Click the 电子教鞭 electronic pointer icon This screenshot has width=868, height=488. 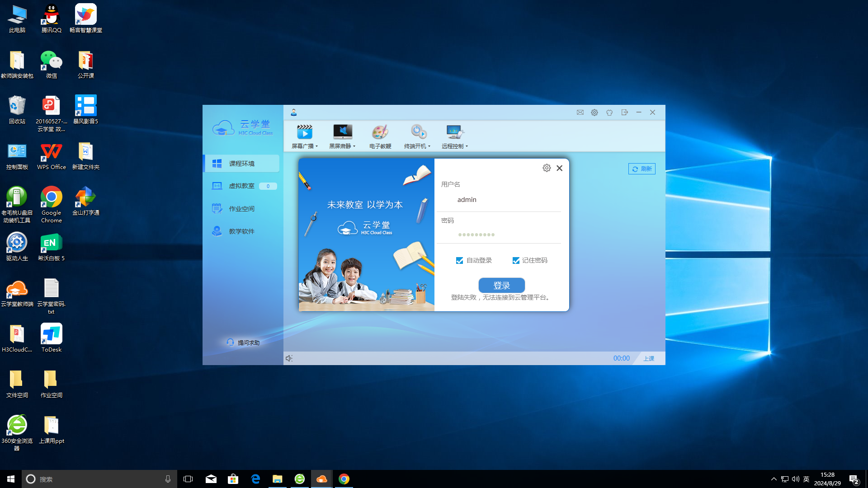click(x=380, y=132)
